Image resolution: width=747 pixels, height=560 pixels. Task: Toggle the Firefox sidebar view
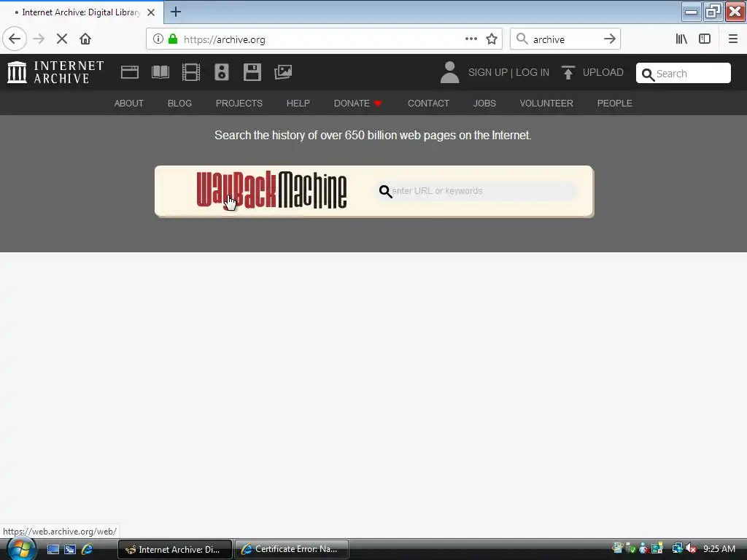[705, 39]
